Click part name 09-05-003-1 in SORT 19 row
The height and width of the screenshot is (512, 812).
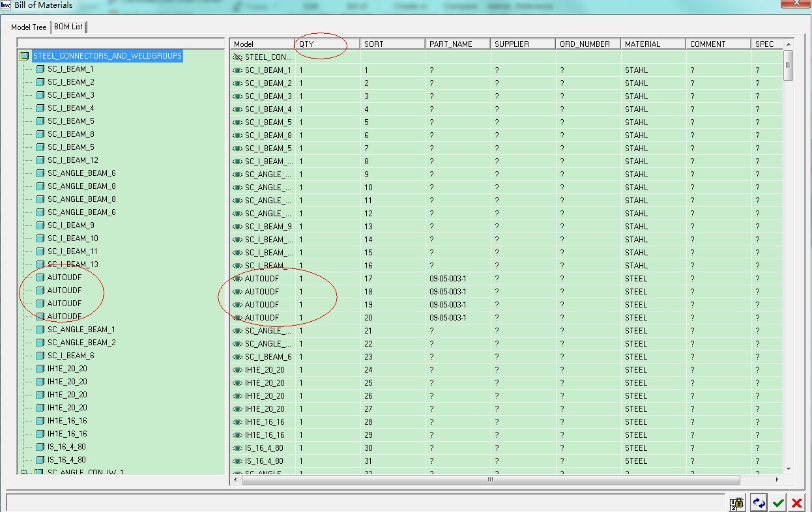pos(448,305)
